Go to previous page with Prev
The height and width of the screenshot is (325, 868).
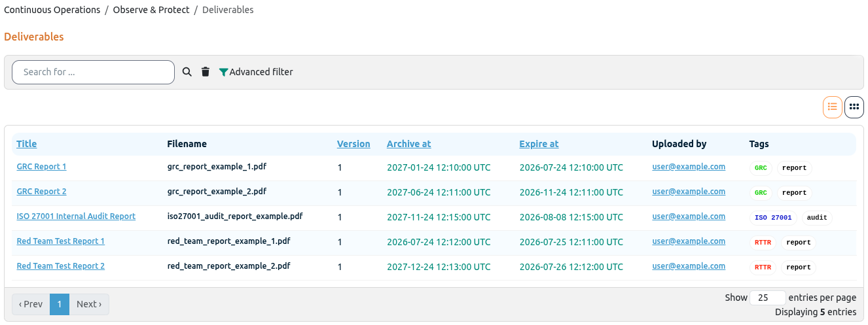pyautogui.click(x=31, y=304)
